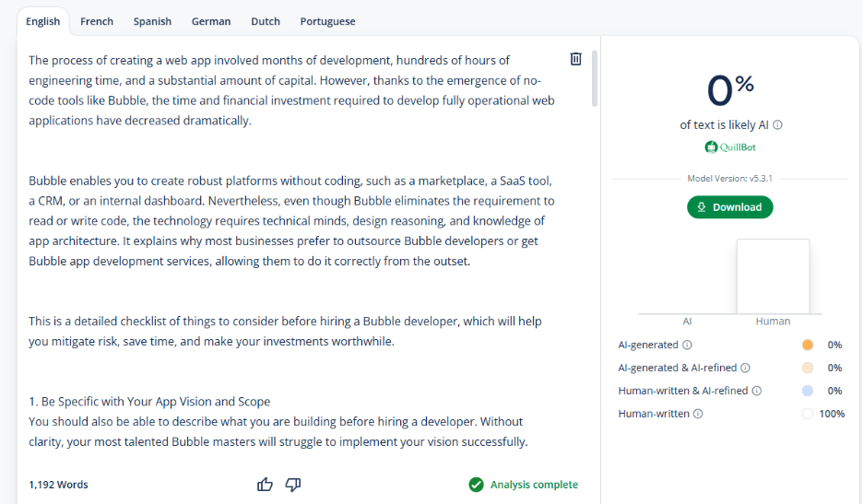Click the 100% Human-written value
The width and height of the screenshot is (863, 504).
tap(832, 414)
